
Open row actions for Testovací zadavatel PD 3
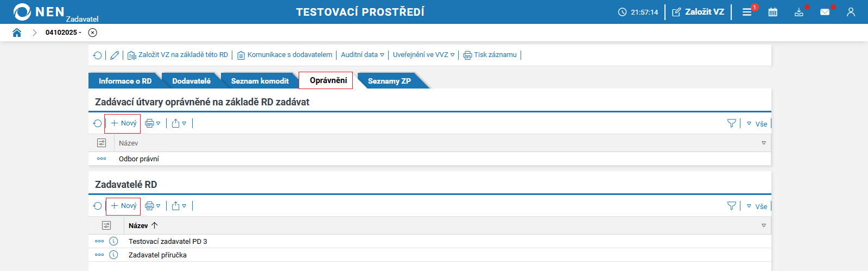click(x=99, y=241)
